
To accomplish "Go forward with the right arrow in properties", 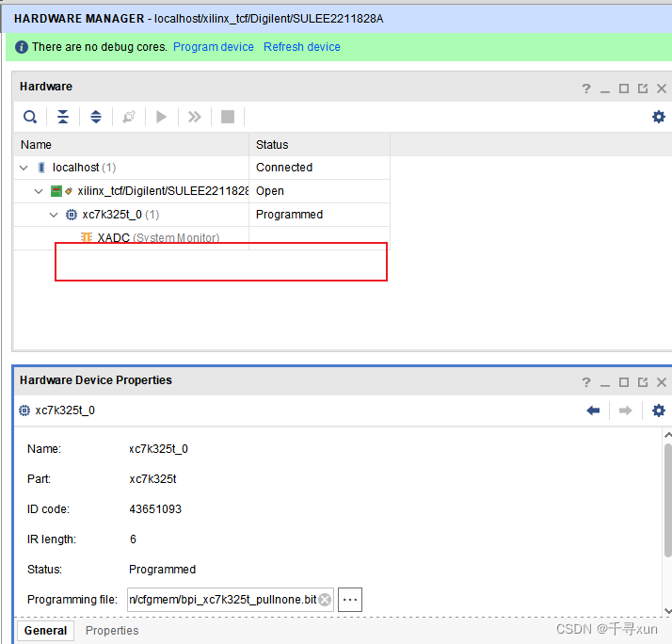I will [x=626, y=411].
